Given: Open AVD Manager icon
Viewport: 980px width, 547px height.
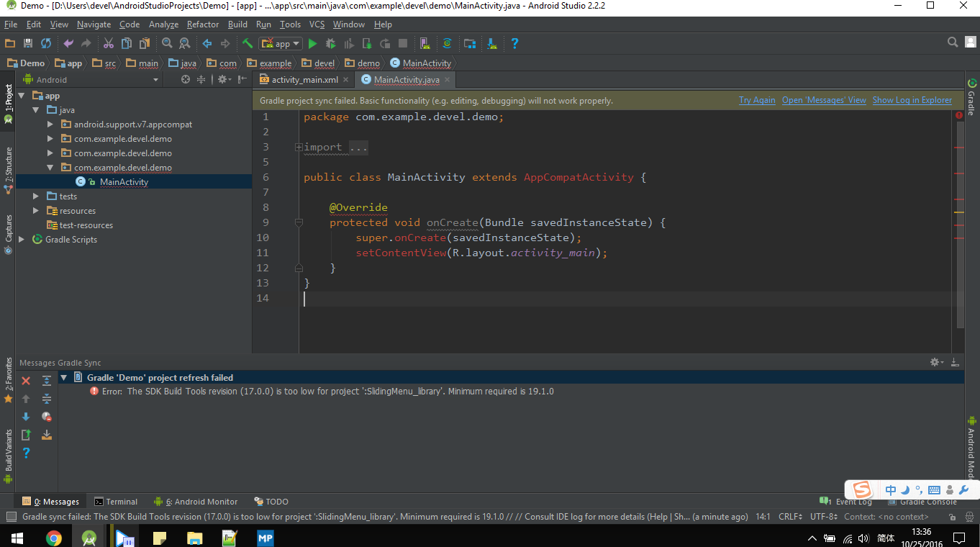Looking at the screenshot, I should (425, 43).
